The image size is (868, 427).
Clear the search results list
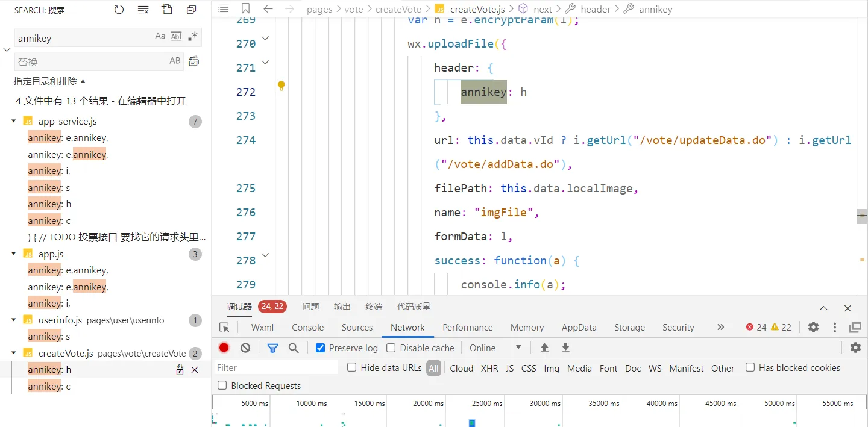point(143,10)
